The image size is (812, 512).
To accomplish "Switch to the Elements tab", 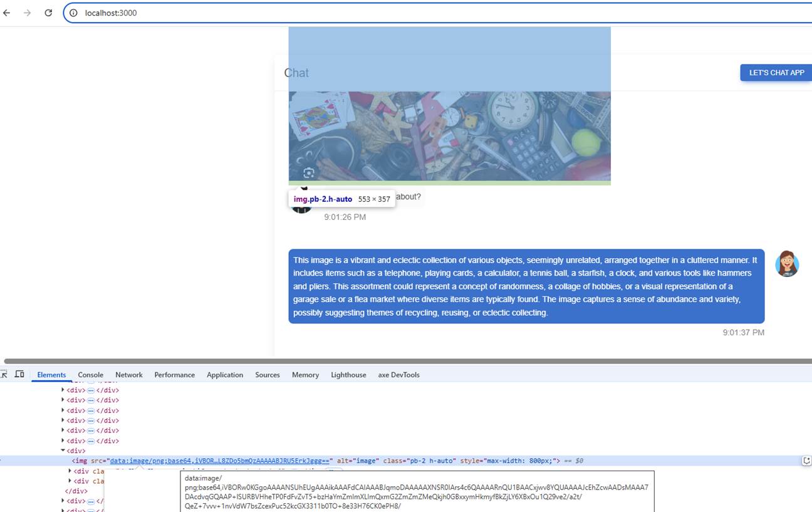I will tap(51, 375).
